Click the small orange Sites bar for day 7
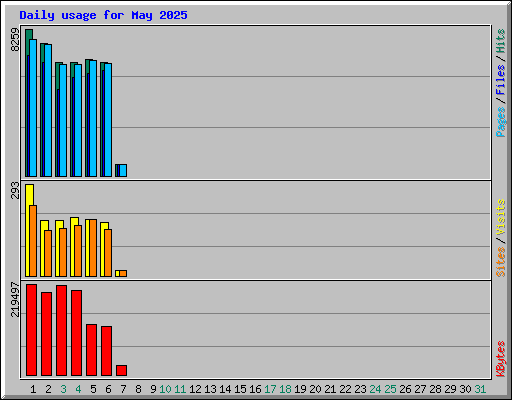 [x=123, y=273]
